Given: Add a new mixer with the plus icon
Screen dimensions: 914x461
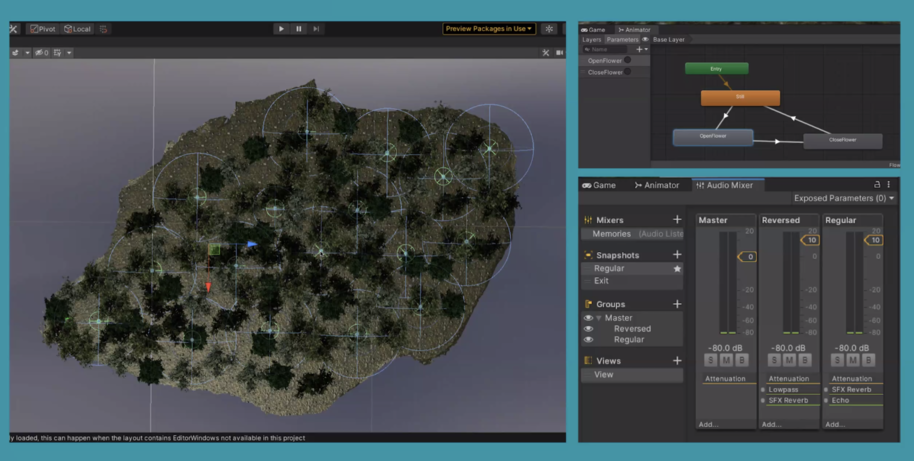Looking at the screenshot, I should point(677,219).
